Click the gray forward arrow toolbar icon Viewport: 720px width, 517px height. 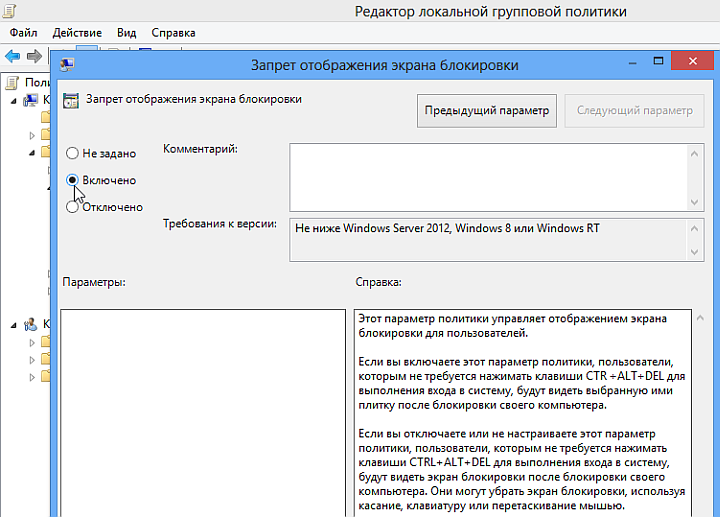(35, 55)
